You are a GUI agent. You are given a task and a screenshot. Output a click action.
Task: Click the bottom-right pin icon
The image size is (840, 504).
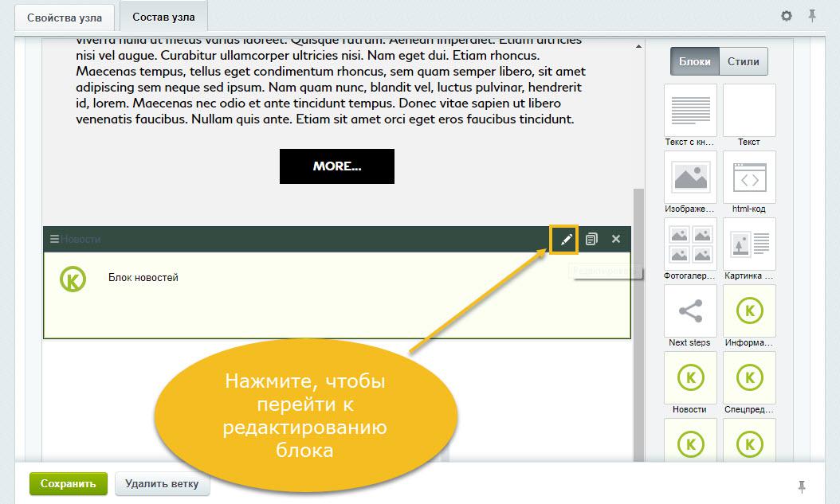coord(802,486)
